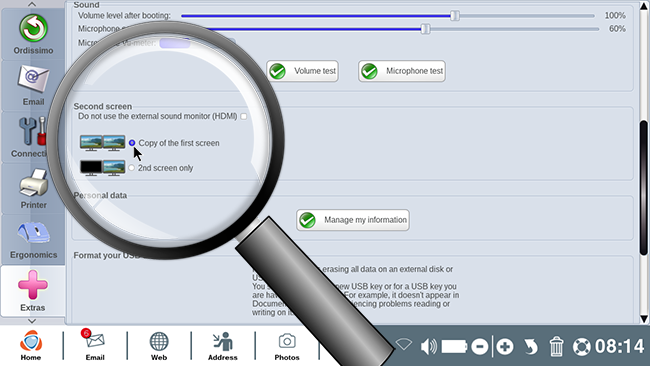Click the mirrored screens thumbnail

[102, 143]
